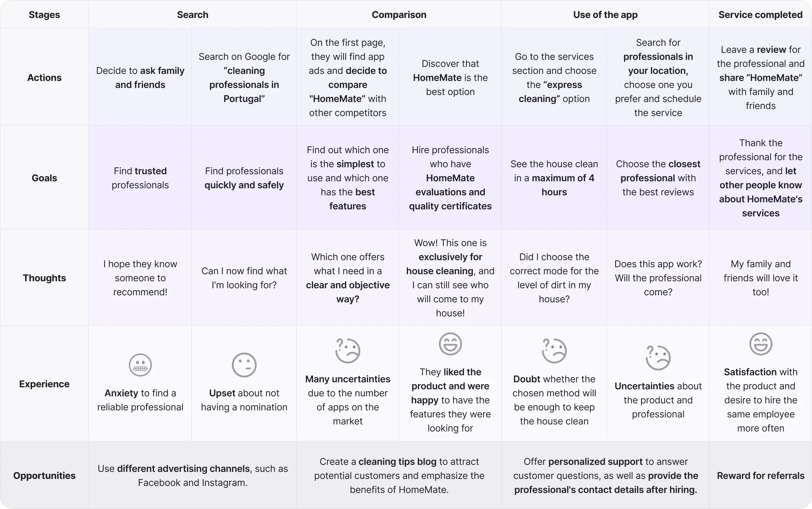812x509 pixels.
Task: Click the Opportunities row label
Action: [44, 476]
